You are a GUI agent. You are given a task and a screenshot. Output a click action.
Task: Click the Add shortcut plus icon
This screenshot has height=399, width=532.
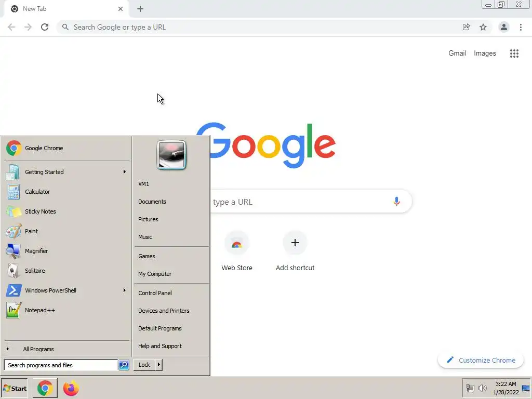tap(295, 243)
